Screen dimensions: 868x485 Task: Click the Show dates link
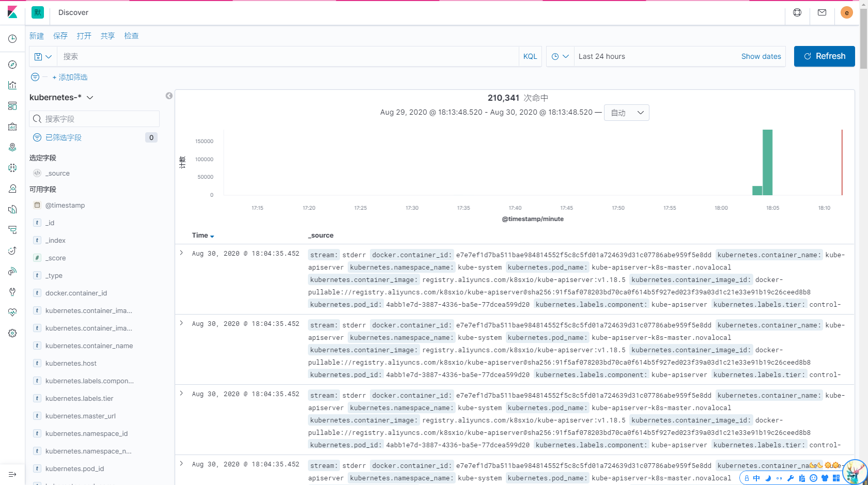click(x=761, y=56)
